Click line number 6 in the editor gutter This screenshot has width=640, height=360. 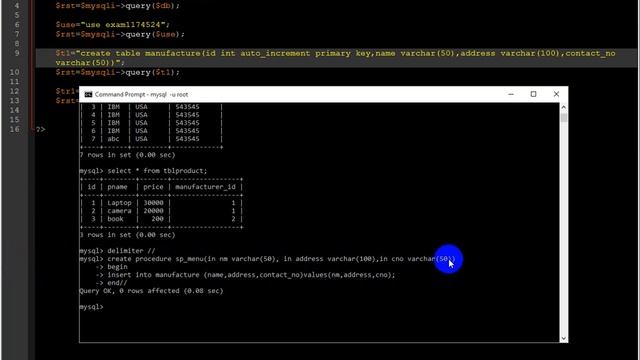coord(17,24)
